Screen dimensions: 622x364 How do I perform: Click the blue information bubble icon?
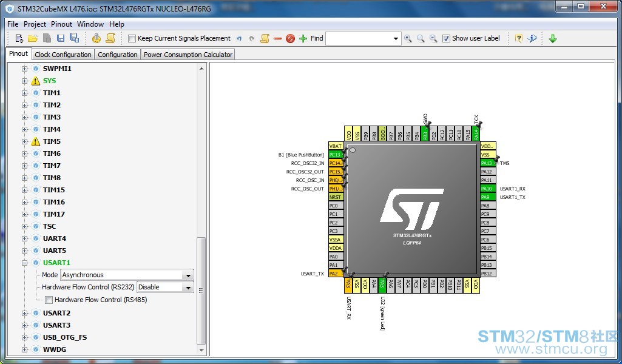pyautogui.click(x=532, y=38)
